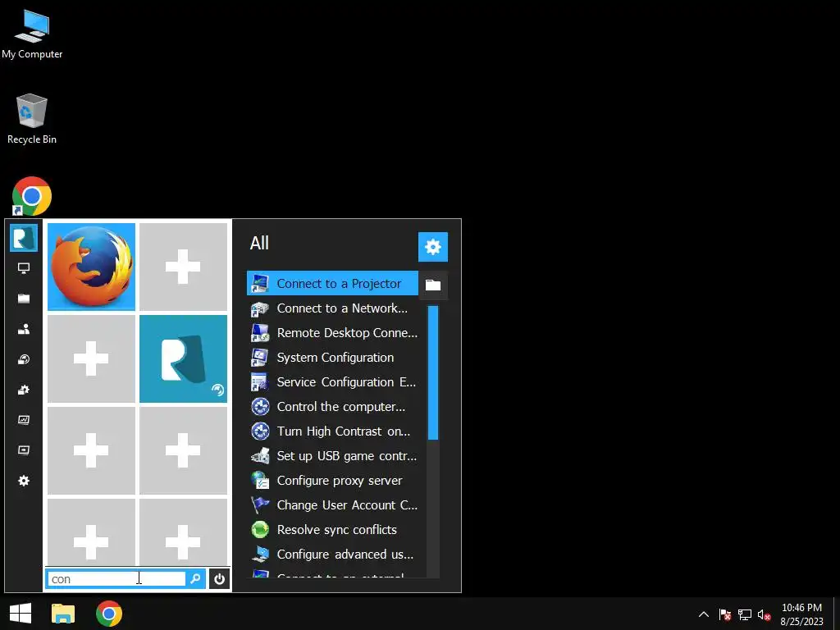Click the All heading above the results
This screenshot has width=840, height=630.
(259, 243)
